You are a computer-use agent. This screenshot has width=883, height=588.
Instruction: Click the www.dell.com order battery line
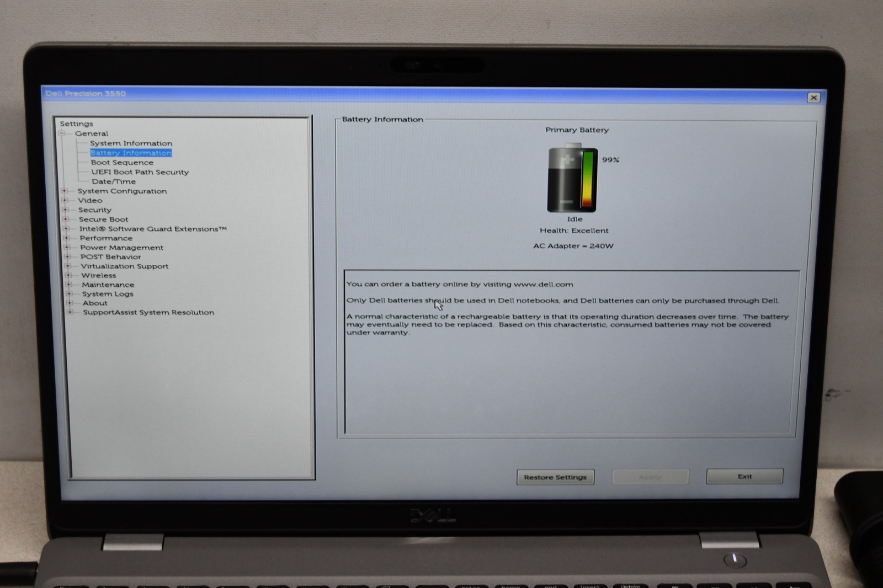tap(460, 285)
